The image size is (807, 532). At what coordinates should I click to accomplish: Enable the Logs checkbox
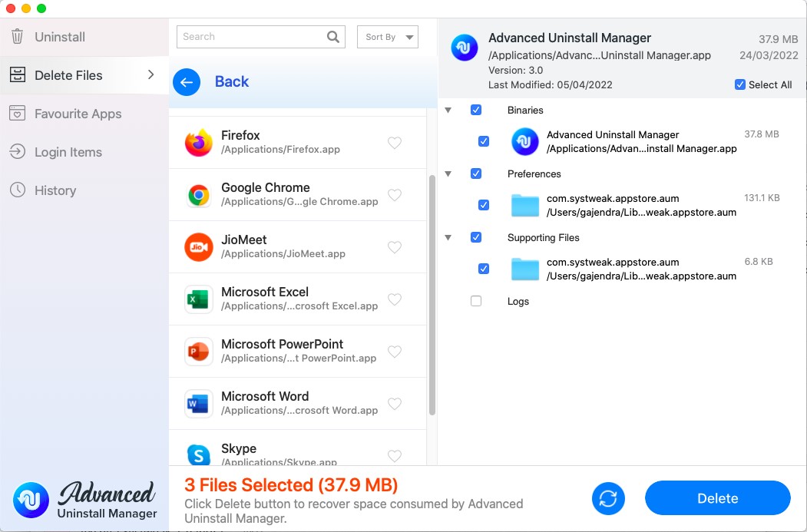[476, 302]
